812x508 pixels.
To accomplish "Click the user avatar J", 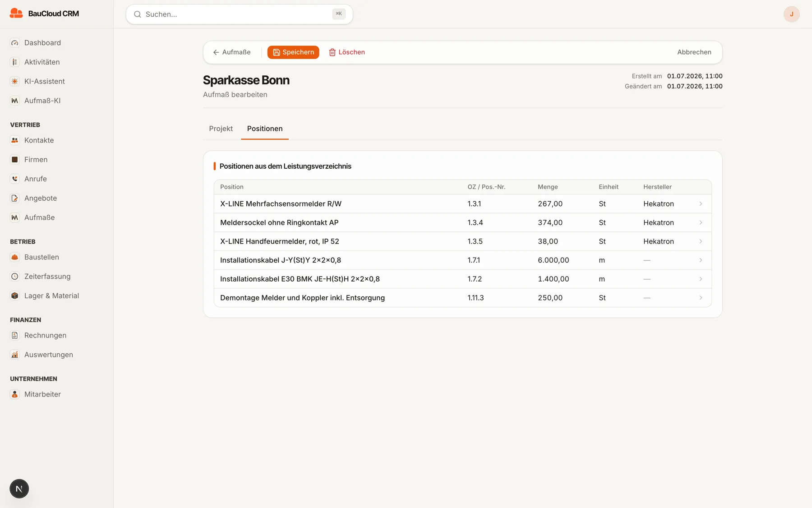I will pyautogui.click(x=791, y=14).
